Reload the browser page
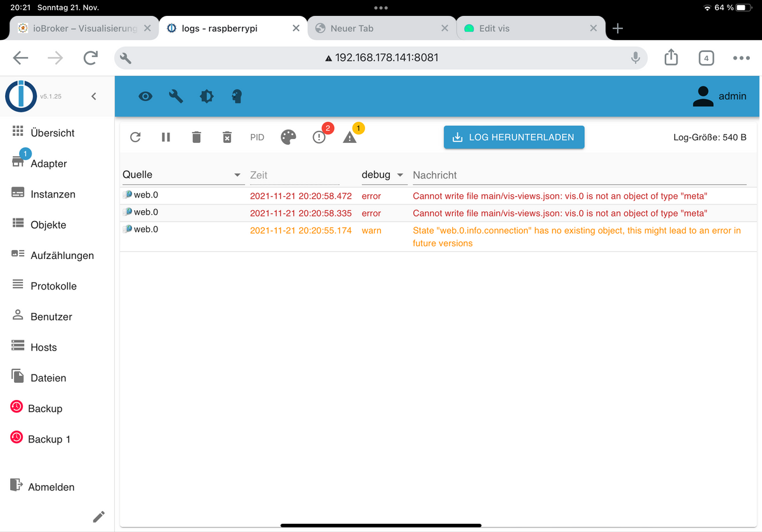 [x=91, y=58]
